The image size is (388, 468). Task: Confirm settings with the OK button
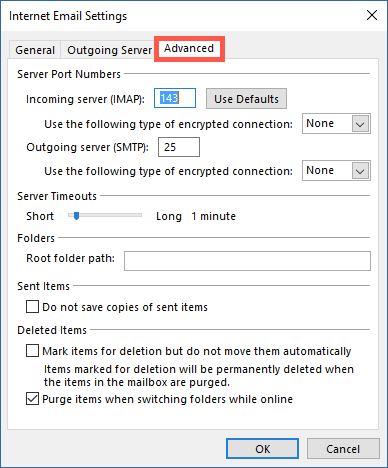[262, 449]
